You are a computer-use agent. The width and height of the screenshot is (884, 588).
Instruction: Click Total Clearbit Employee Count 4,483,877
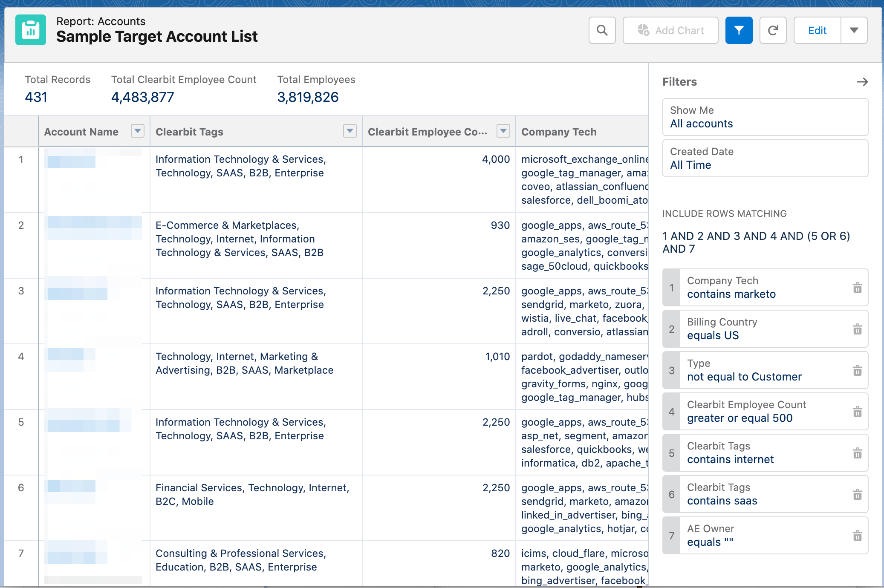(x=142, y=97)
